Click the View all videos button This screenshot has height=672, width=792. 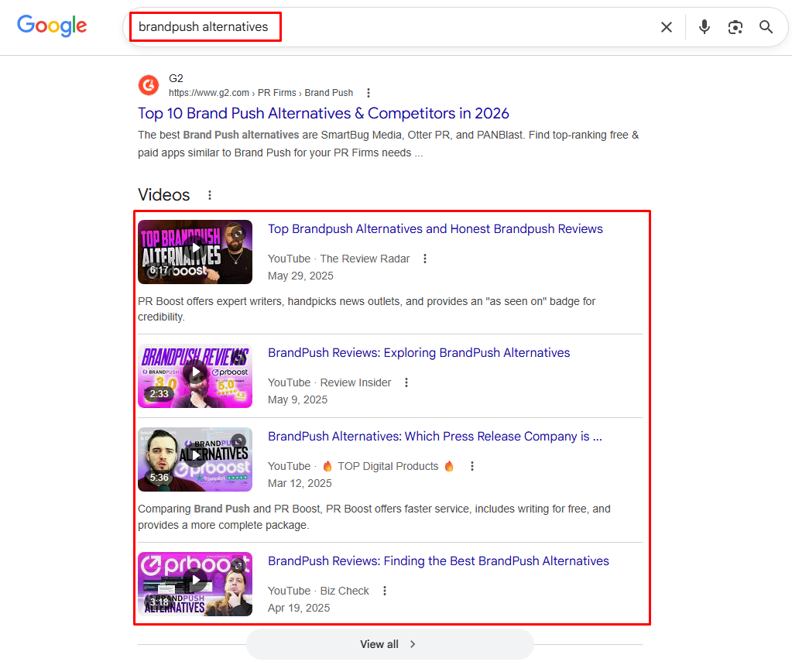pos(390,644)
